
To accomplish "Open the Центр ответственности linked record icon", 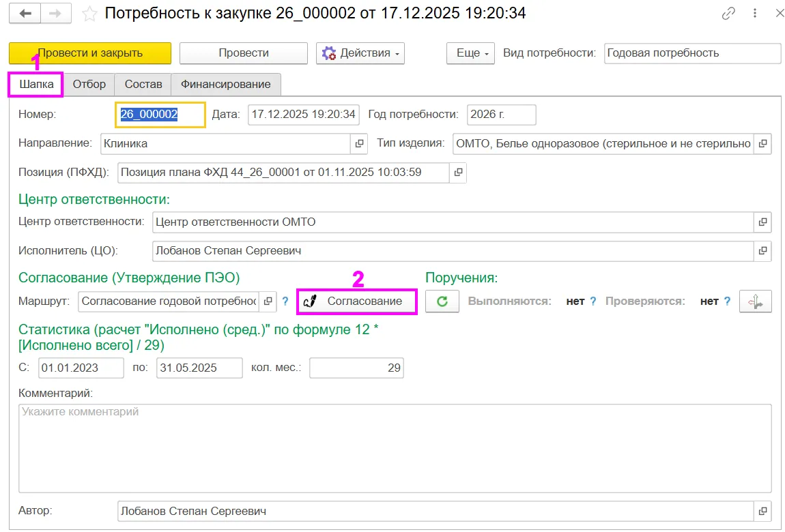I will point(762,222).
